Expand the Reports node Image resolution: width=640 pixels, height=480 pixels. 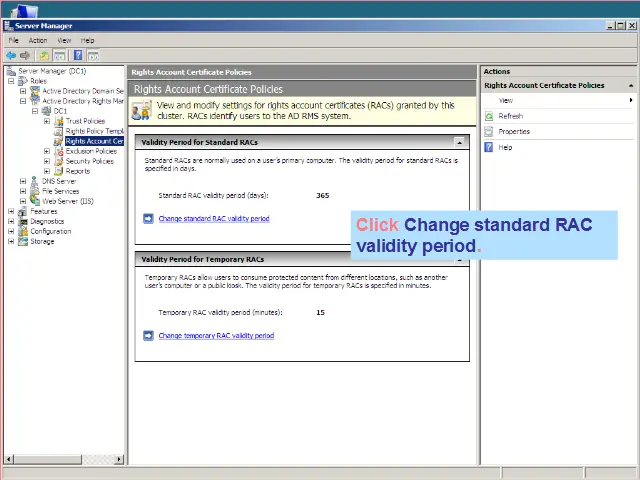47,171
